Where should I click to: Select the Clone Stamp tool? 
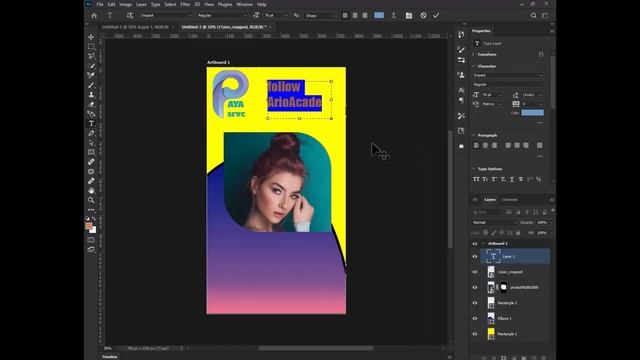point(91,95)
